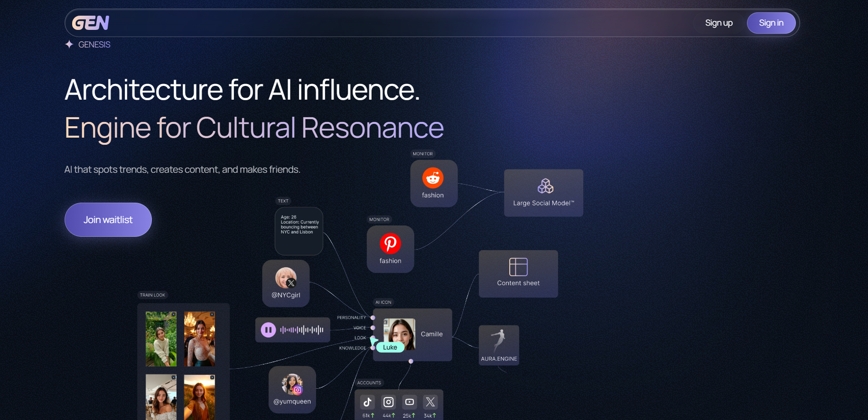Remove the sunset field photo
The height and width of the screenshot is (420, 868).
212,377
